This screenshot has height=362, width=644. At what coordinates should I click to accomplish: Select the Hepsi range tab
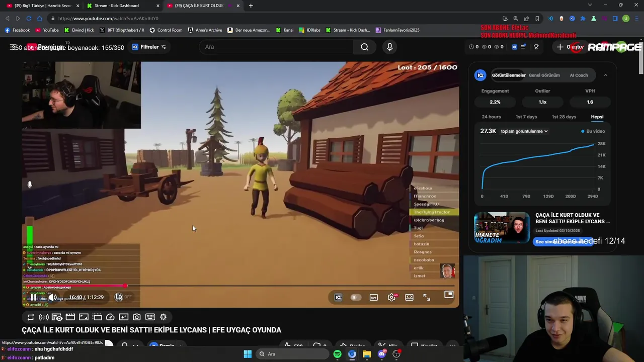coord(597,117)
